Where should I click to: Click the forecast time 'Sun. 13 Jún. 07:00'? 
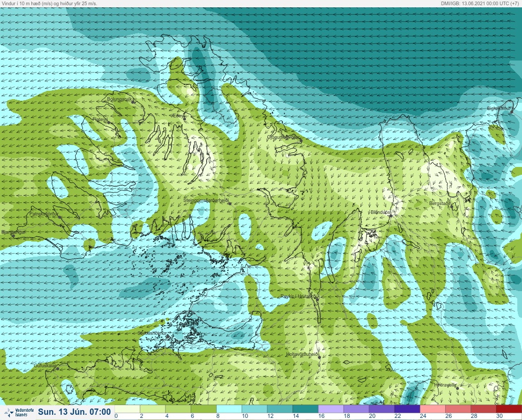(x=74, y=412)
